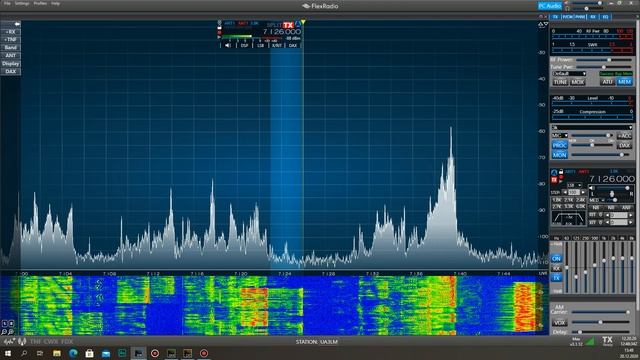Open the Windows Start menu

point(7,353)
